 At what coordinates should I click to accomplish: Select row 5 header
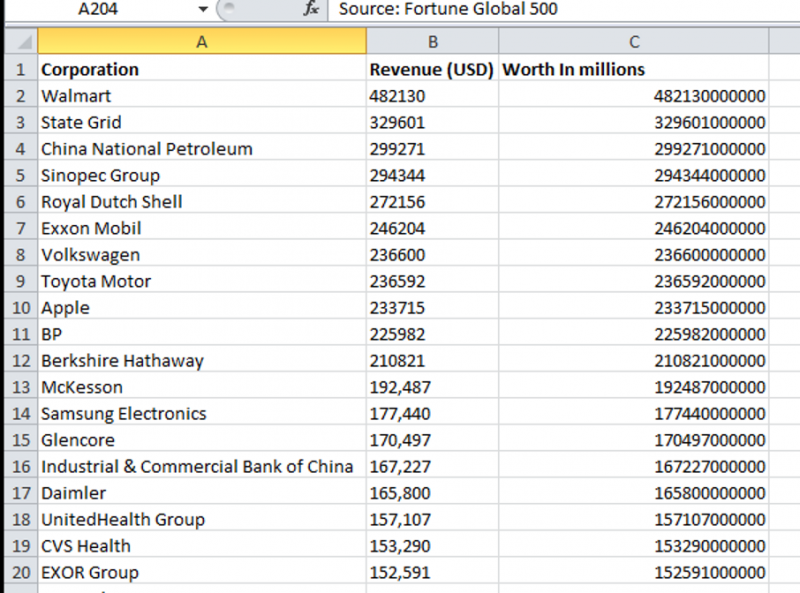(x=21, y=175)
